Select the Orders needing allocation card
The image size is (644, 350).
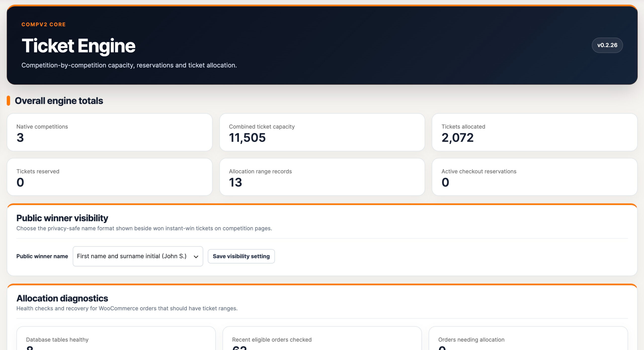tap(528, 338)
